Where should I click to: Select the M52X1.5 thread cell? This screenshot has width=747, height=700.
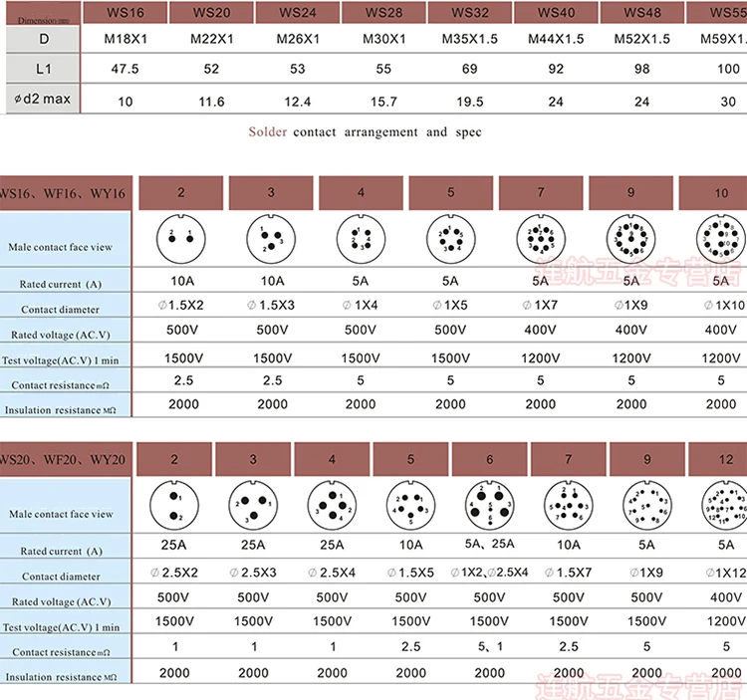642,39
